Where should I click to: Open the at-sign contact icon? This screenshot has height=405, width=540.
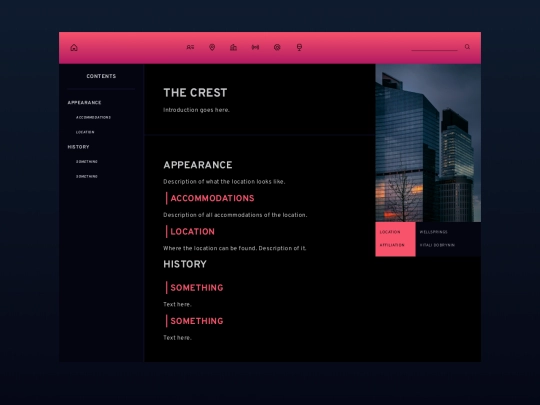[x=277, y=47]
